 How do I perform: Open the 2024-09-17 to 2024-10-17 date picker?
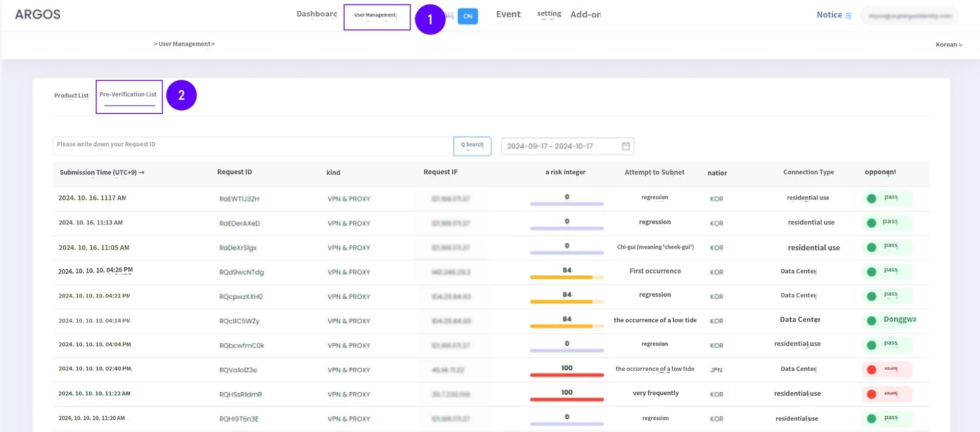tap(561, 146)
